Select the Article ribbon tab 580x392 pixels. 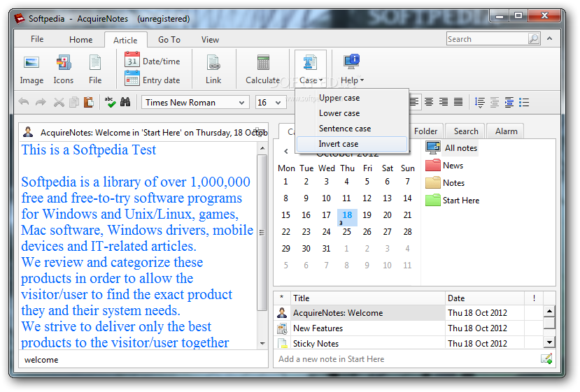click(x=125, y=40)
